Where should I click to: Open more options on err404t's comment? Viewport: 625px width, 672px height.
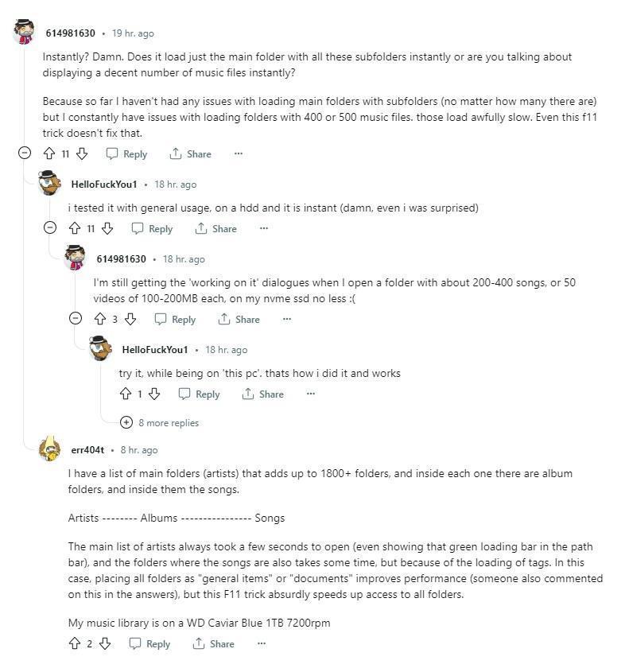click(261, 644)
